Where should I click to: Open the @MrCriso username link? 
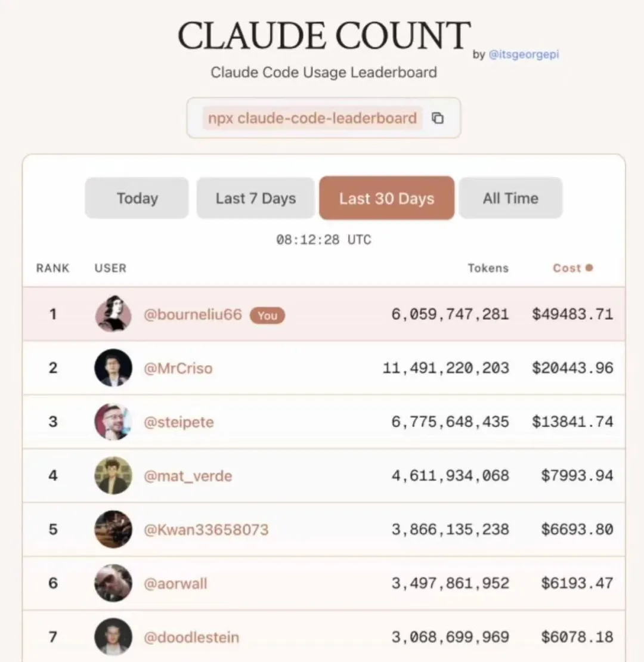pos(178,368)
